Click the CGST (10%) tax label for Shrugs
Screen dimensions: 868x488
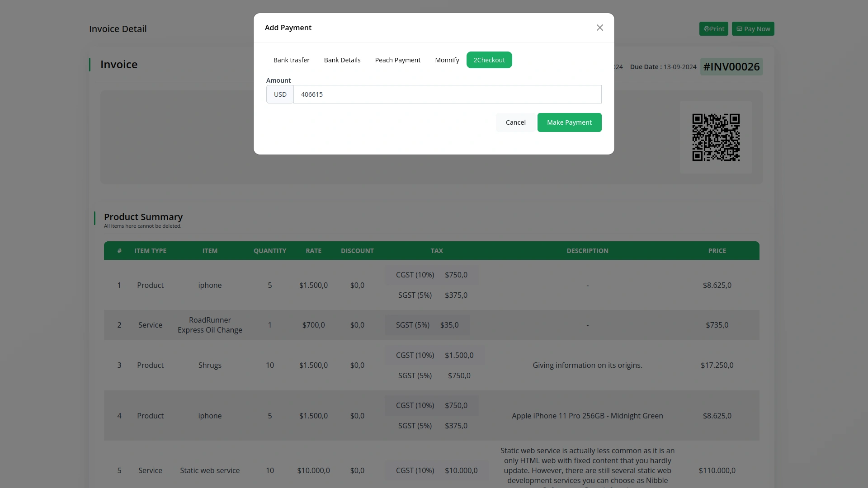click(x=415, y=355)
